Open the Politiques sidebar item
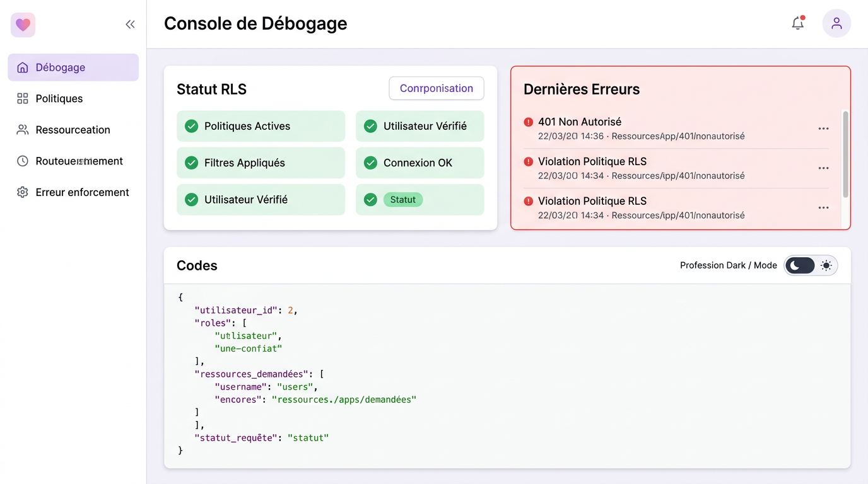 point(73,98)
